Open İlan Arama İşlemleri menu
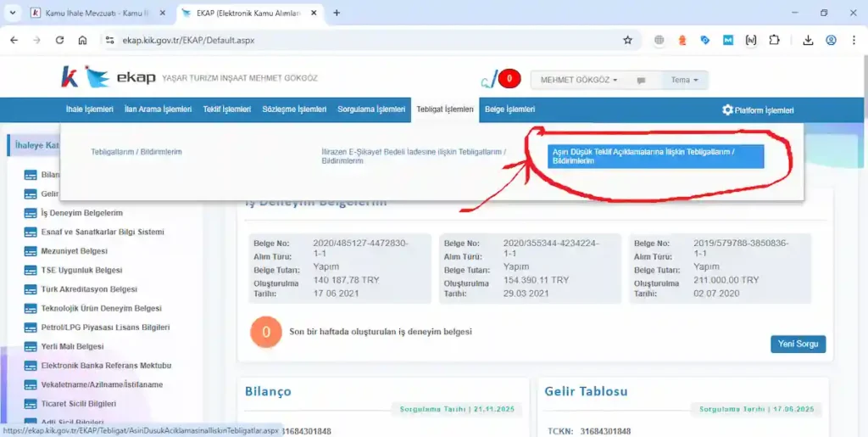Viewport: 868px width, 437px height. pyautogui.click(x=159, y=109)
